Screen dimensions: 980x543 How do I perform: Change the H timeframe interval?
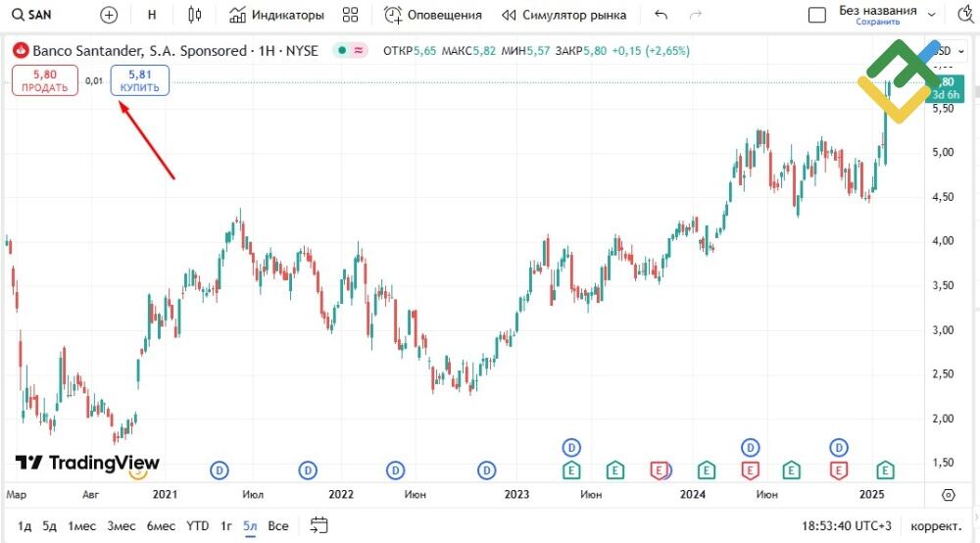(152, 15)
